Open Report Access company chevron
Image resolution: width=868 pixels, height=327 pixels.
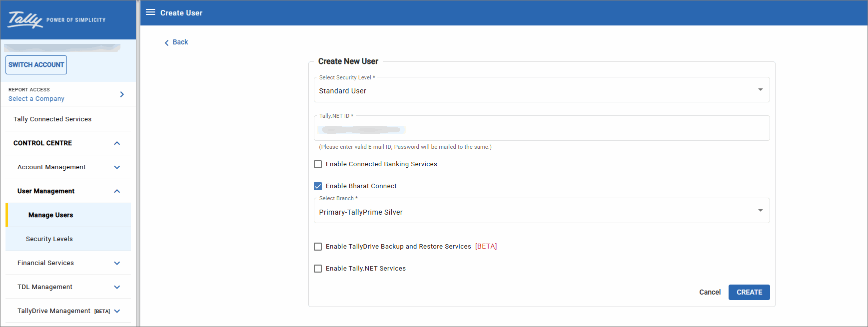122,94
